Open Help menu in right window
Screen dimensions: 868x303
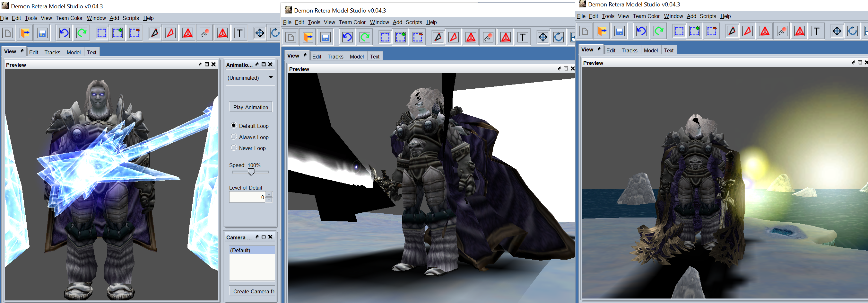coord(725,16)
